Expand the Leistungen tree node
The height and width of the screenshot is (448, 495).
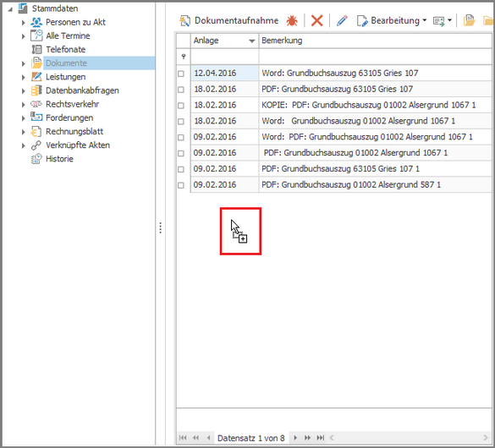24,77
